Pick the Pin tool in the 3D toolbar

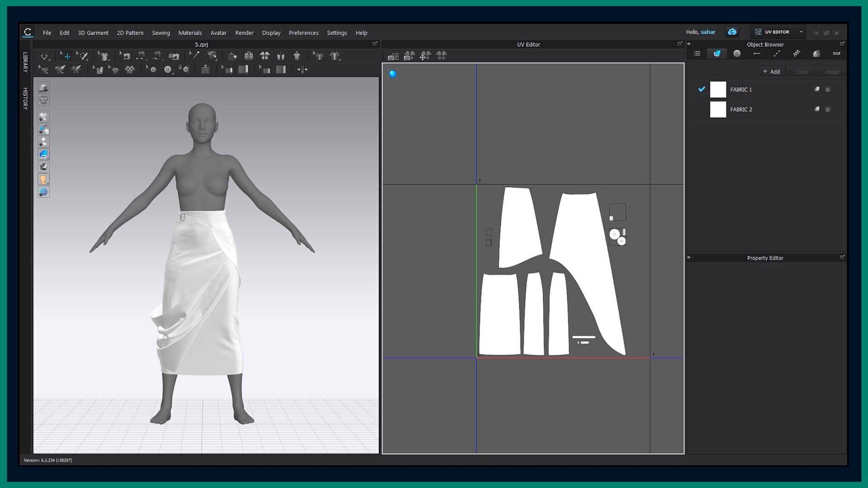click(x=104, y=56)
